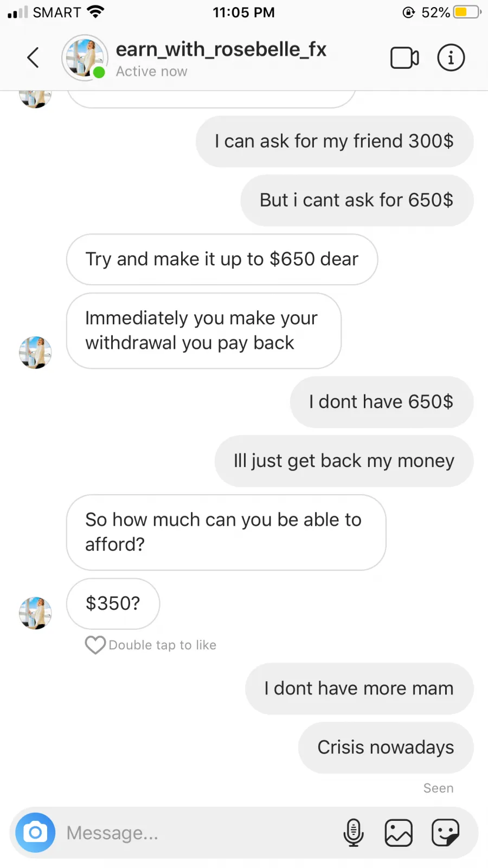Select 'So how much can you be able to afford?' bubble
This screenshot has width=488, height=868.
point(226,532)
